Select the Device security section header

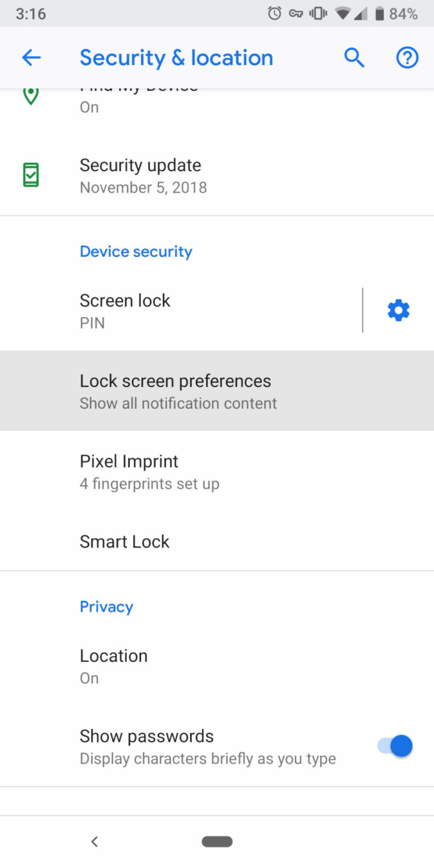click(136, 251)
